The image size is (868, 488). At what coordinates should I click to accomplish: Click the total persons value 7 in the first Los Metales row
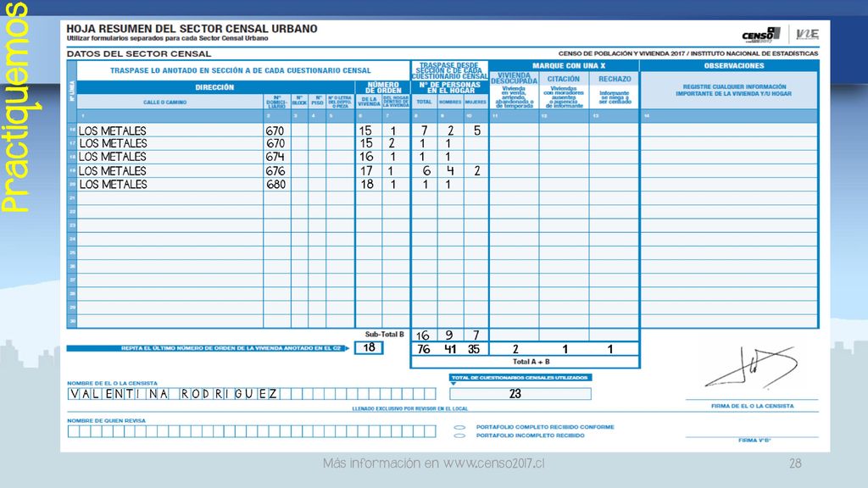coord(424,130)
